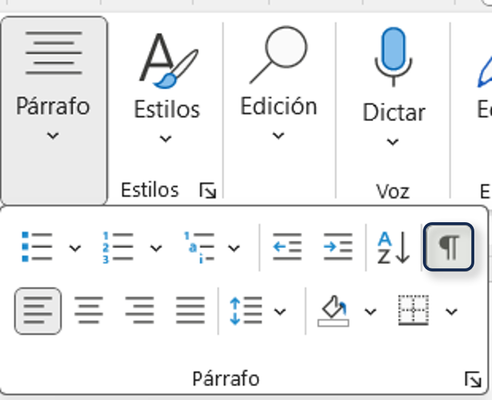Launch the Párrafo dialog settings launcher
The image size is (492, 400).
coord(473,380)
